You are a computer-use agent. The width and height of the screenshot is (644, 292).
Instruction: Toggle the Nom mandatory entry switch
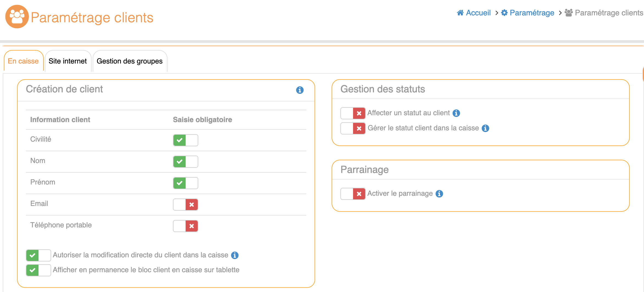(185, 162)
